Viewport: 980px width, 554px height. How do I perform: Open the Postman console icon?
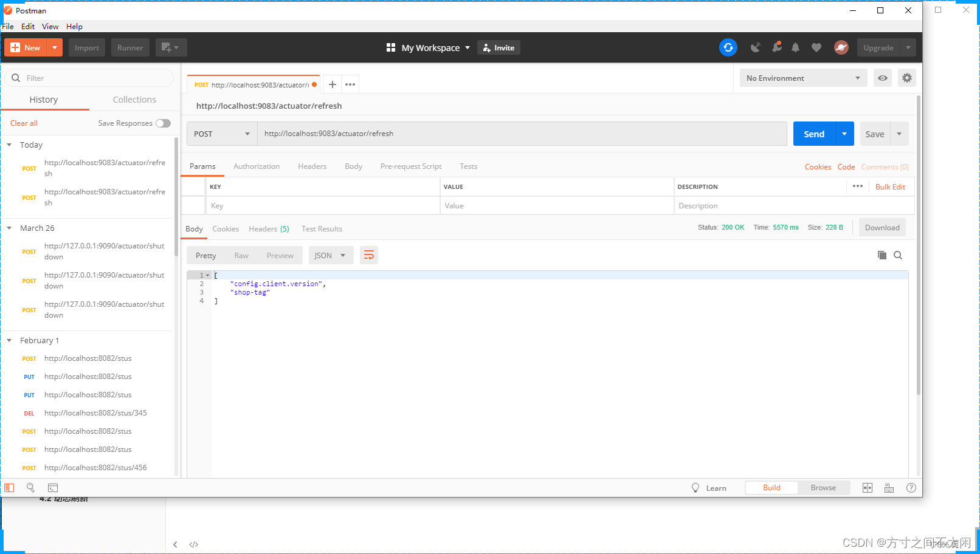tap(53, 488)
